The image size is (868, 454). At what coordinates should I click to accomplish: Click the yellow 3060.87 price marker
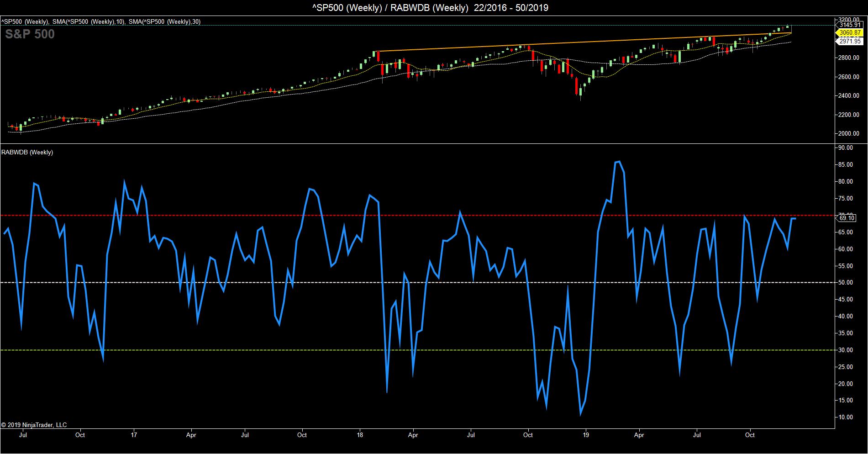click(x=849, y=33)
